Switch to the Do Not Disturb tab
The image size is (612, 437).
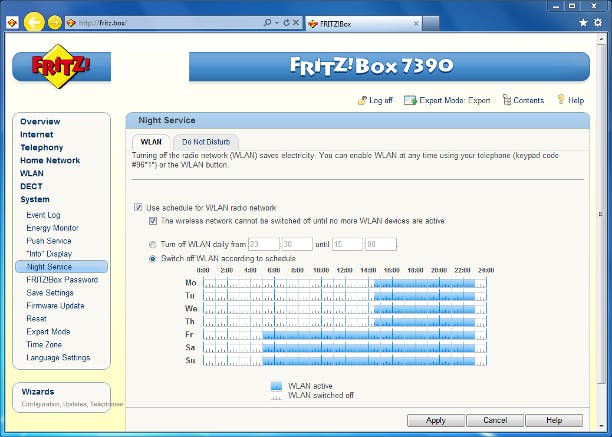click(x=206, y=142)
